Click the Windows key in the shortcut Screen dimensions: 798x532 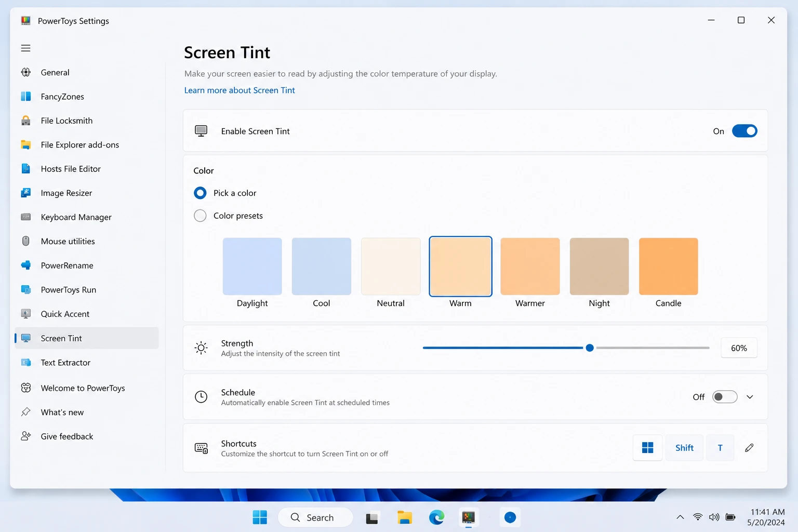(647, 448)
